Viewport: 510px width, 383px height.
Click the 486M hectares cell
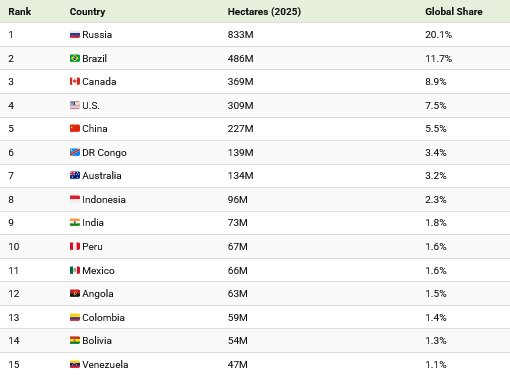[241, 58]
